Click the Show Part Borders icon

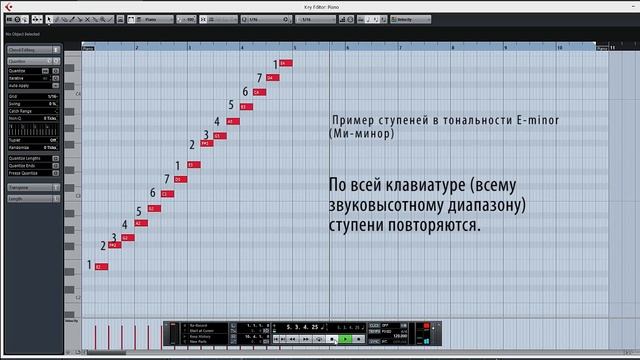tap(131, 19)
